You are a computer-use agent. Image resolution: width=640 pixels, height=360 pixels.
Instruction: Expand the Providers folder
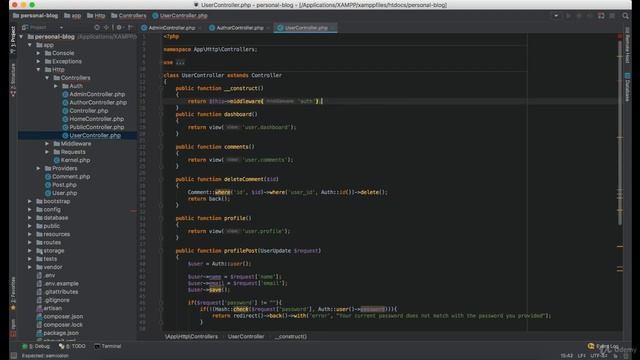(x=38, y=168)
